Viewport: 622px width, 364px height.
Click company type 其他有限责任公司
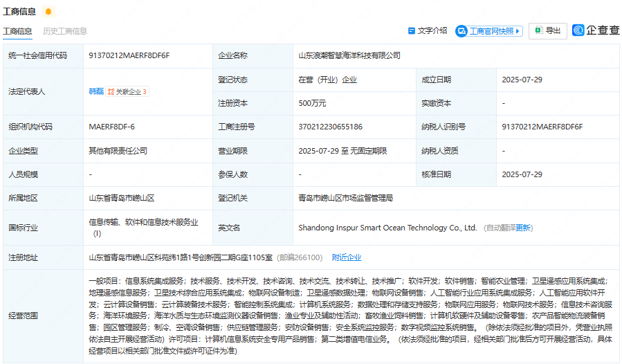click(118, 151)
